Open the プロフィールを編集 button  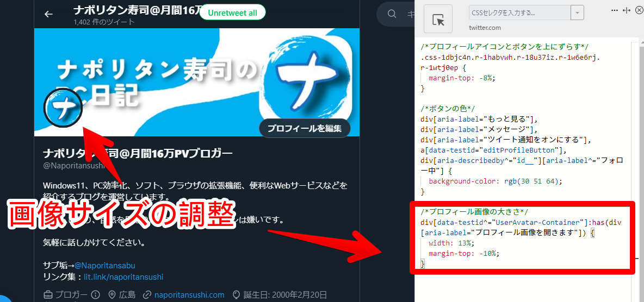pyautogui.click(x=305, y=128)
